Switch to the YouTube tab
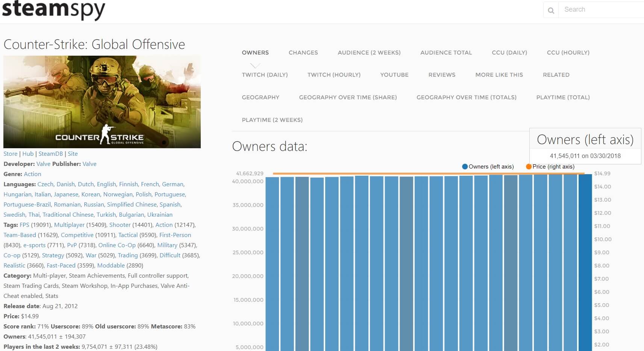The image size is (644, 351). (394, 75)
